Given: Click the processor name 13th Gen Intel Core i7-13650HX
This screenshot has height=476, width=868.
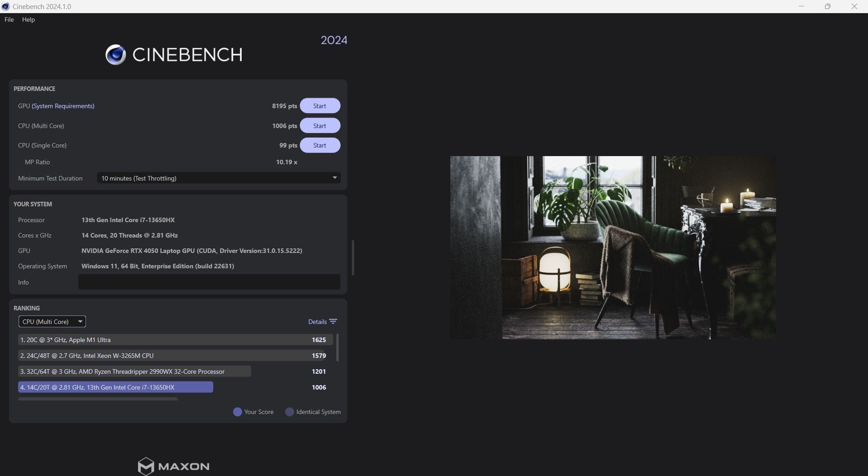Looking at the screenshot, I should pyautogui.click(x=128, y=220).
